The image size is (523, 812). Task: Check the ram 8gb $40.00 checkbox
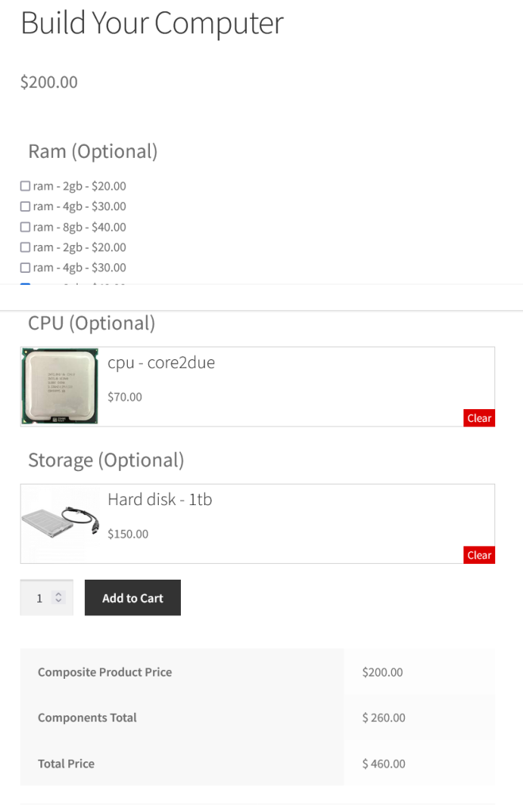pyautogui.click(x=25, y=227)
